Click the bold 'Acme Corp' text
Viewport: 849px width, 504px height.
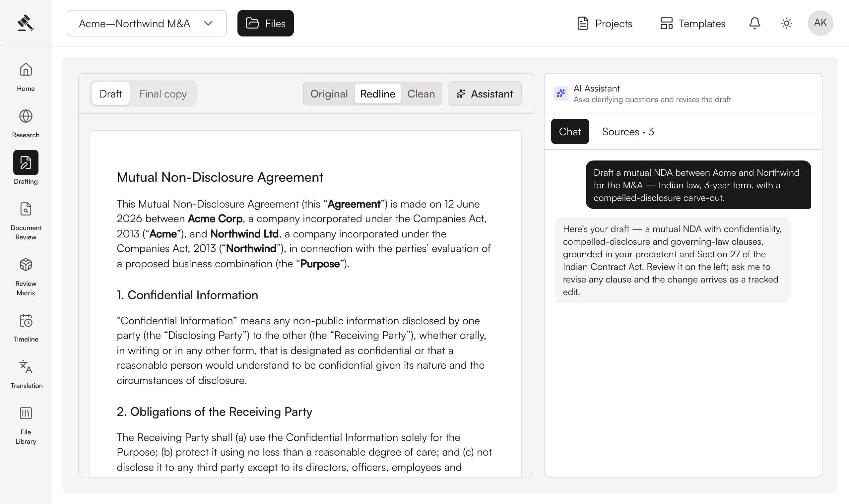215,219
